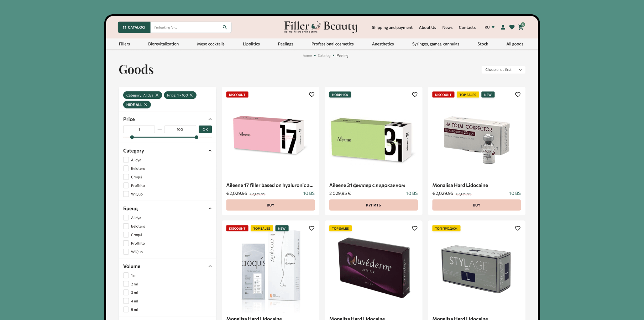Click the minimum price input field
Image resolution: width=644 pixels, height=320 pixels.
click(x=139, y=129)
